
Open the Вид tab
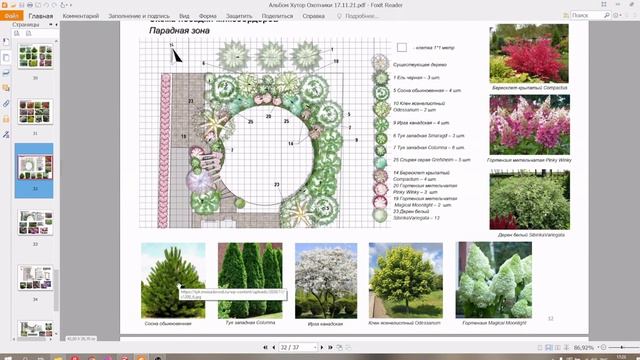tap(184, 16)
